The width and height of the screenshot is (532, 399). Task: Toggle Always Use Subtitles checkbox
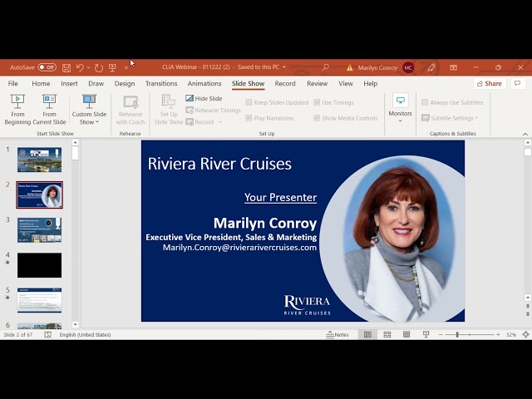[x=452, y=102]
